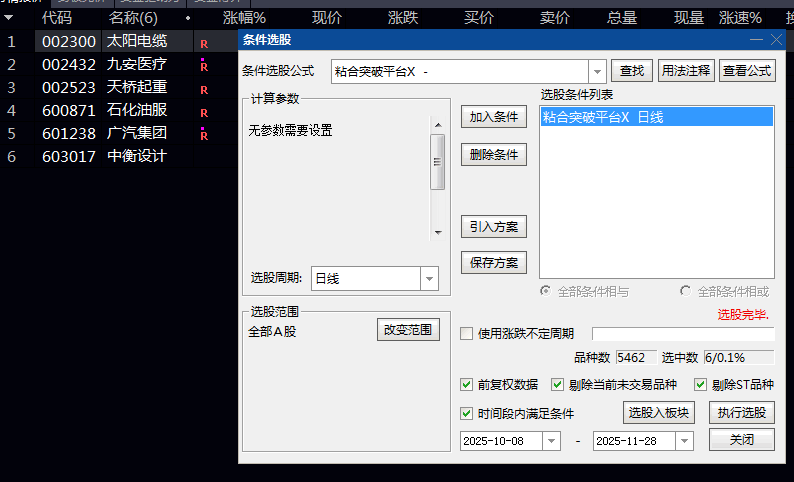Open 查看公式 button
The width and height of the screenshot is (794, 482).
pyautogui.click(x=747, y=71)
